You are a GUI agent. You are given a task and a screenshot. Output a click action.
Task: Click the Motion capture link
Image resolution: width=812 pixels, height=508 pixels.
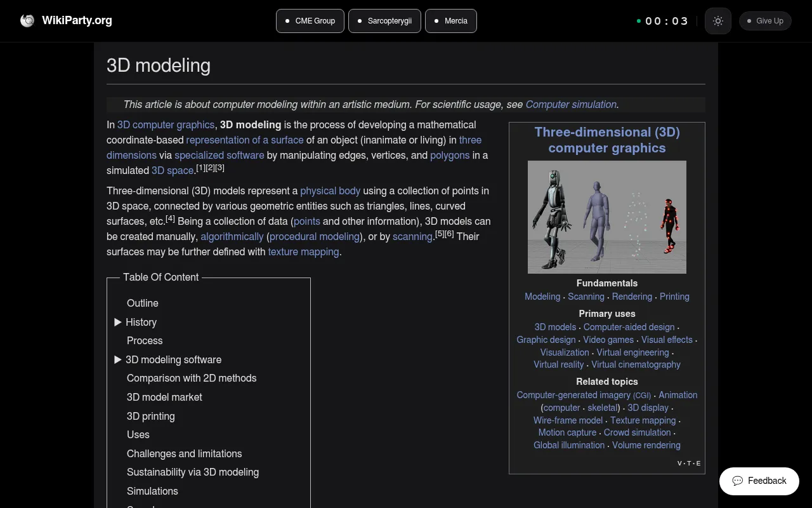pyautogui.click(x=568, y=432)
